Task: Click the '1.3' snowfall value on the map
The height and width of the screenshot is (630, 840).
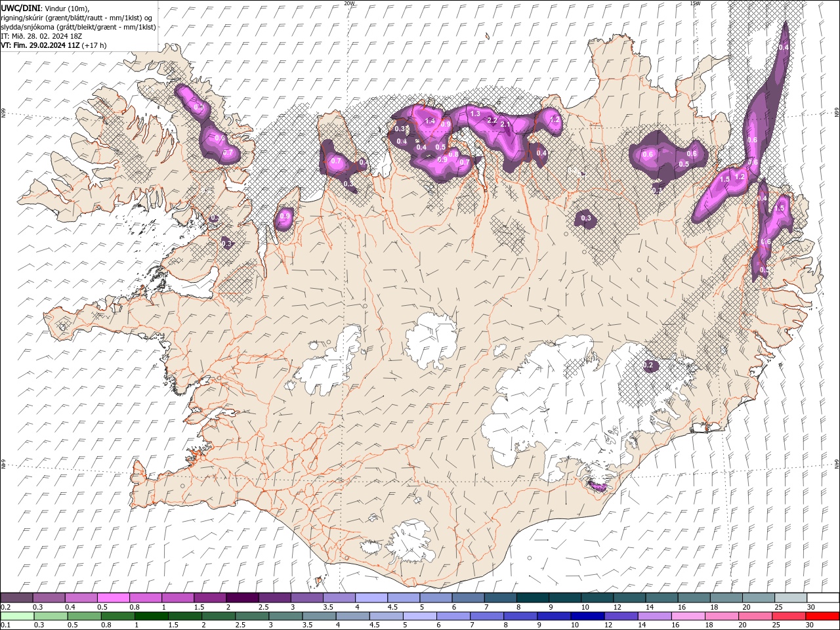Action: point(475,114)
